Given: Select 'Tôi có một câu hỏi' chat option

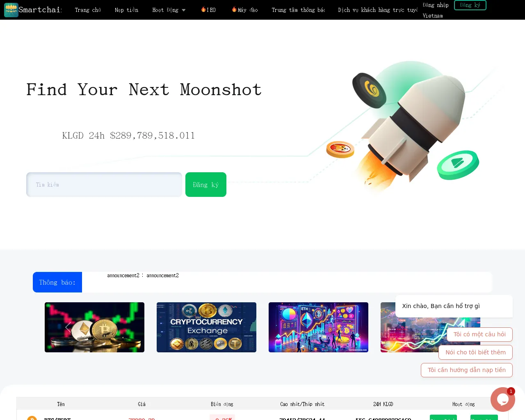Looking at the screenshot, I should click(x=479, y=334).
